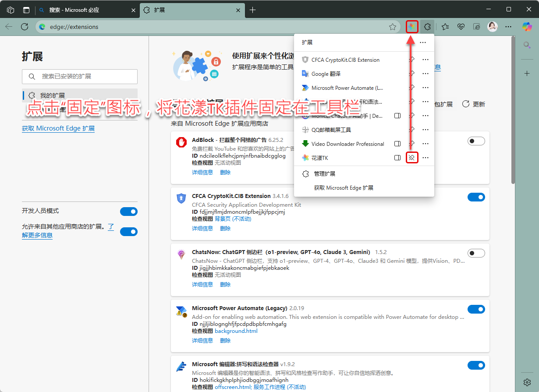The image size is (539, 392).
Task: Open more actions for 花漾TK in popup
Action: click(425, 158)
